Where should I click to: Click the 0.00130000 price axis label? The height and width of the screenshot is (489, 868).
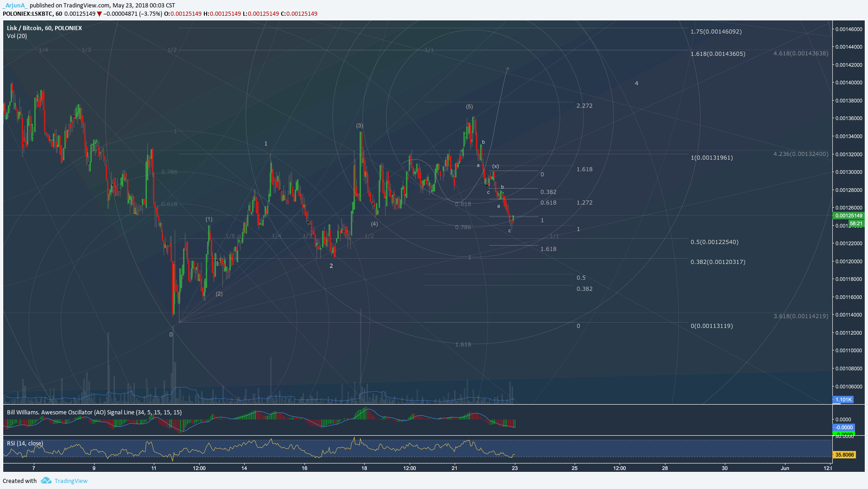(x=849, y=172)
